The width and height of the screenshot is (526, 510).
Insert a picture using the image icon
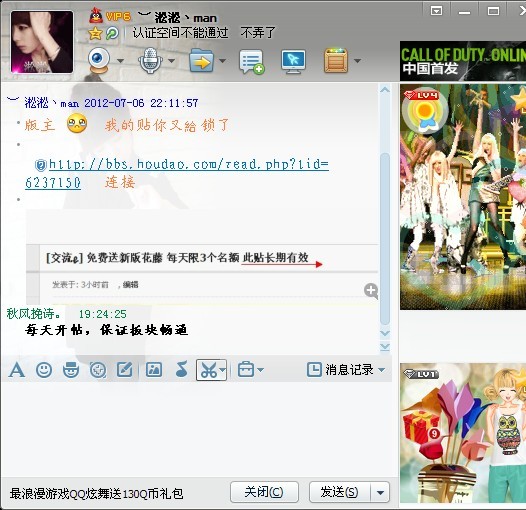tap(154, 370)
